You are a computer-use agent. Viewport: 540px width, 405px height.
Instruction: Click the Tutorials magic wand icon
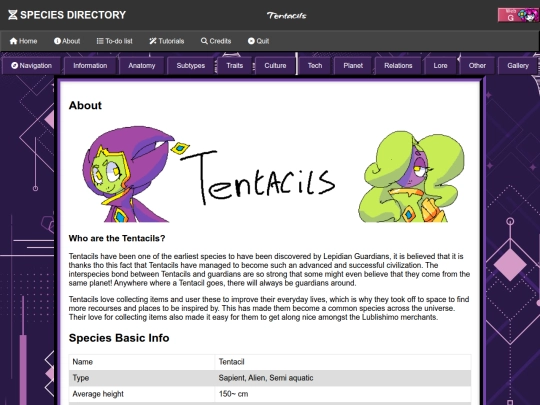click(x=153, y=41)
